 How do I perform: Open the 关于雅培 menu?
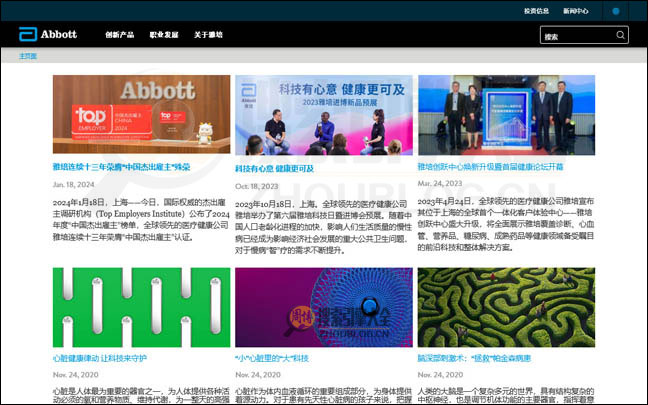pos(208,35)
